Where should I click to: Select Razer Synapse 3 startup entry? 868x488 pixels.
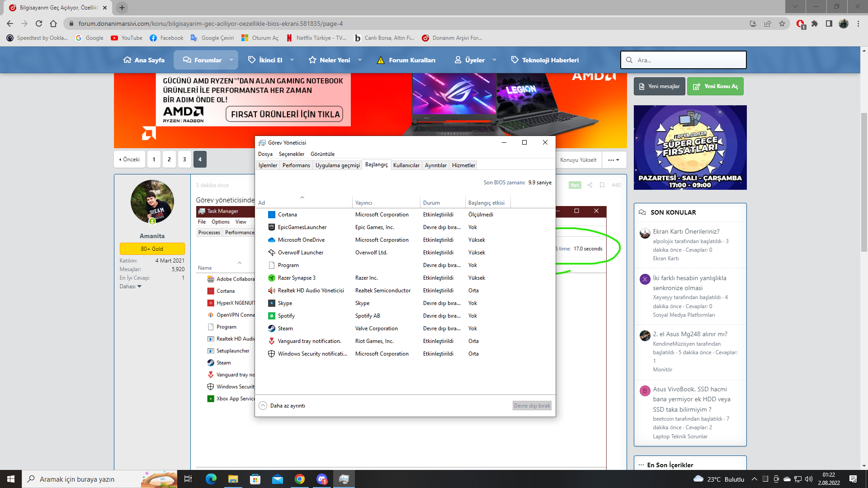pos(297,278)
